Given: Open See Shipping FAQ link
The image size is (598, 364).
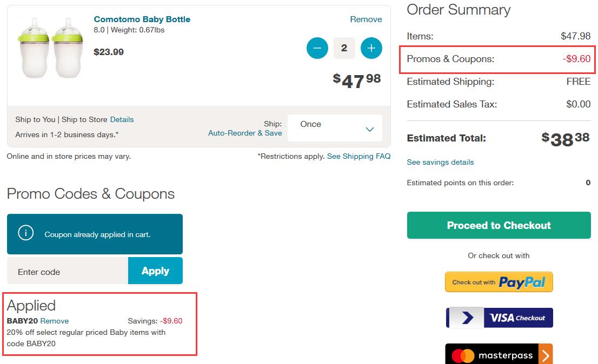Looking at the screenshot, I should 358,157.
